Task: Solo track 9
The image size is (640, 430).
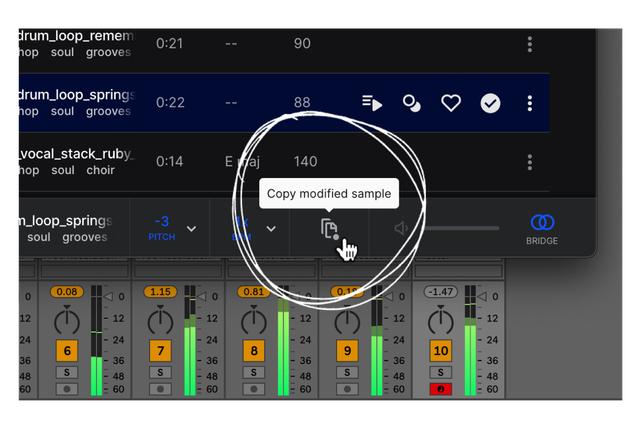Action: (x=347, y=372)
